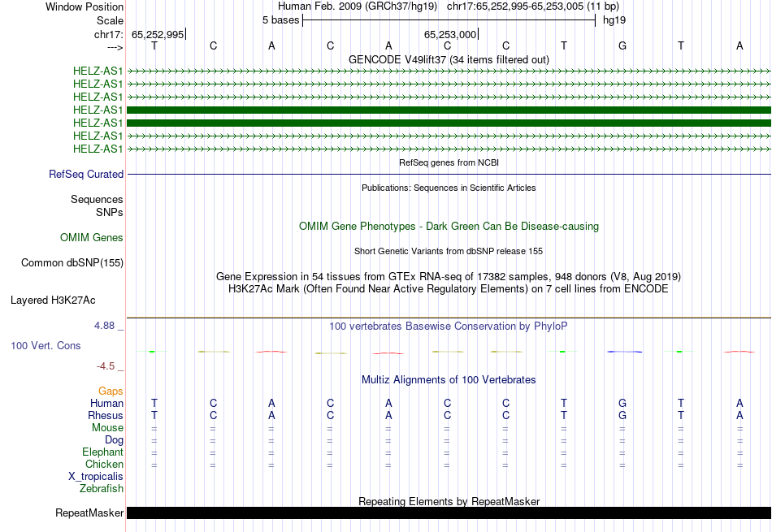
Task: Open the GTEx Gene Expression track title
Action: point(449,277)
